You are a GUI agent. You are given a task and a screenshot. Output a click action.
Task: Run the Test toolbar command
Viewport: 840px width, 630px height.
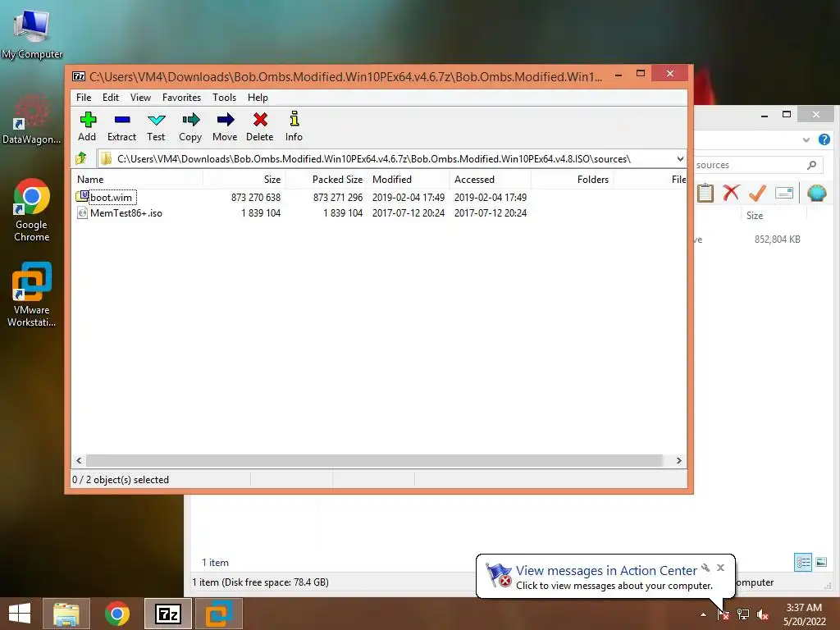pos(156,126)
